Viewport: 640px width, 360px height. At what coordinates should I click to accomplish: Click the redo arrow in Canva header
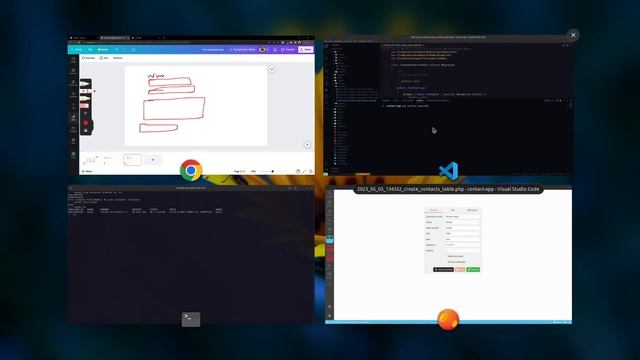click(124, 49)
